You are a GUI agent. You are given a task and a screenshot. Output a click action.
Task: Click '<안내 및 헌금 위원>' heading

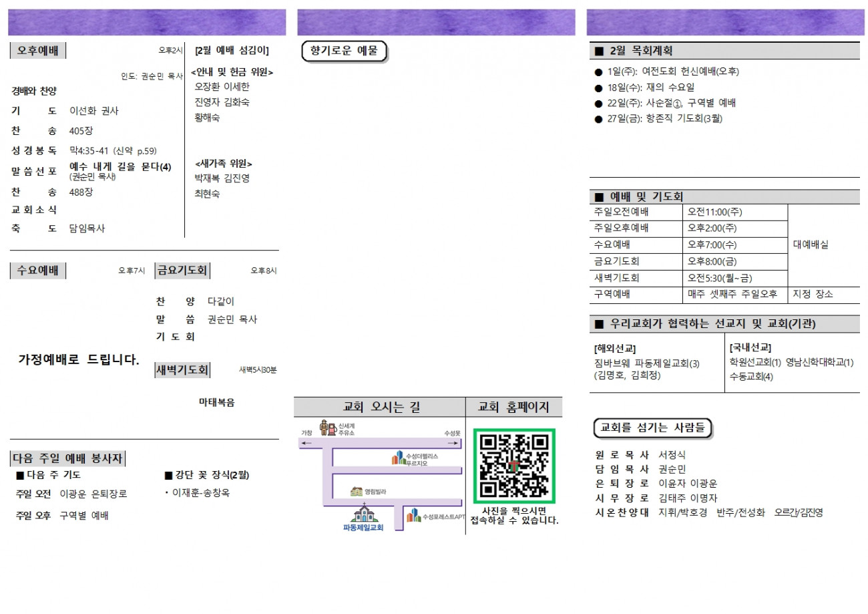(232, 72)
